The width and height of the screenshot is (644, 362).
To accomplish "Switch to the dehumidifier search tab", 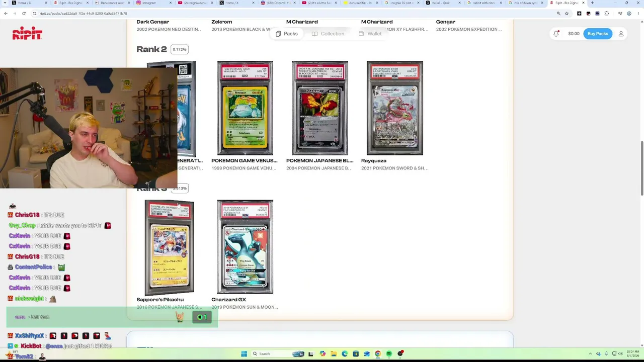I will click(360, 3).
